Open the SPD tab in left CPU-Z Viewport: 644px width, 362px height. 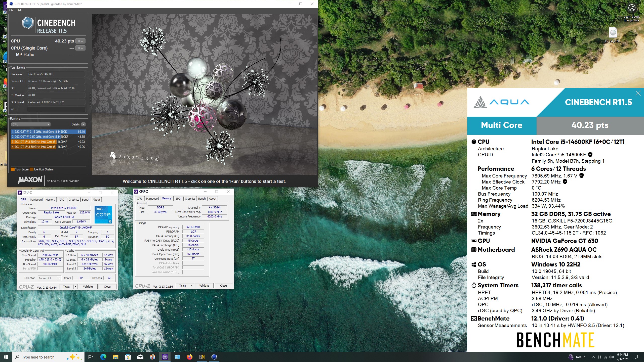click(62, 200)
